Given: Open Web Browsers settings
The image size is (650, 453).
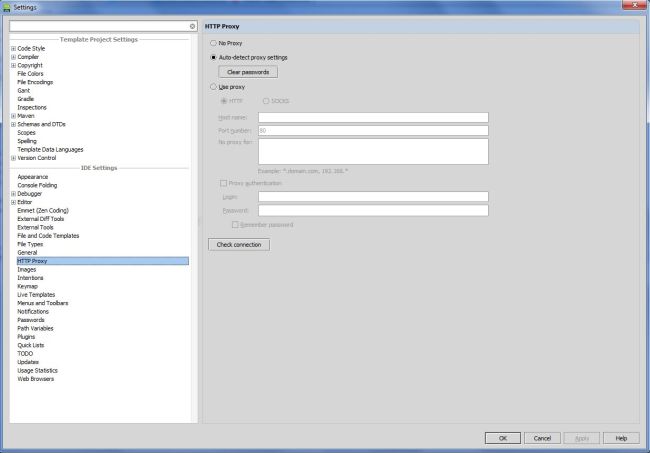Looking at the screenshot, I should [36, 379].
